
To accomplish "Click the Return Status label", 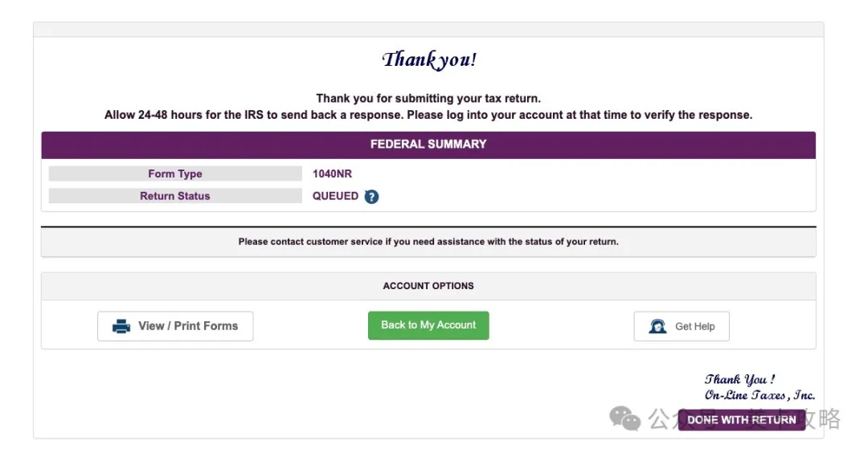I will click(x=175, y=196).
